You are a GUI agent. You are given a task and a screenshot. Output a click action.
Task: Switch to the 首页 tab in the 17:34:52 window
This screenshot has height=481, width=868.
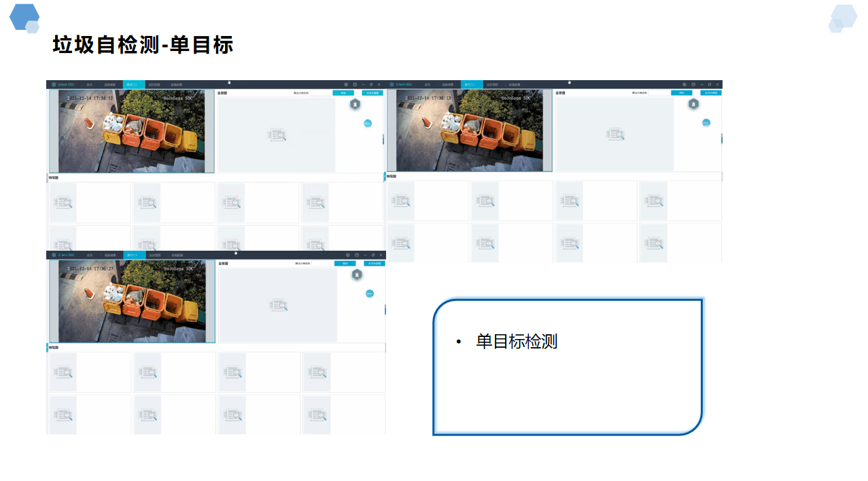[89, 84]
